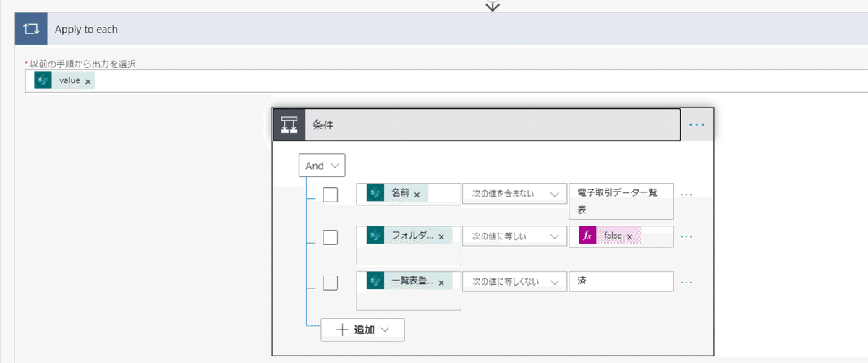Click the 以前の手順から出力を選択 label
The image size is (868, 363).
pos(84,64)
